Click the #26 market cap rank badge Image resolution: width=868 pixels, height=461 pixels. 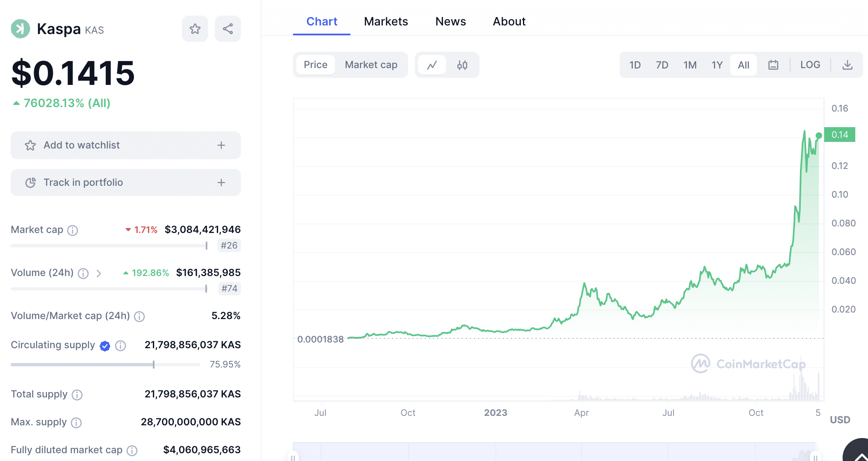(229, 245)
